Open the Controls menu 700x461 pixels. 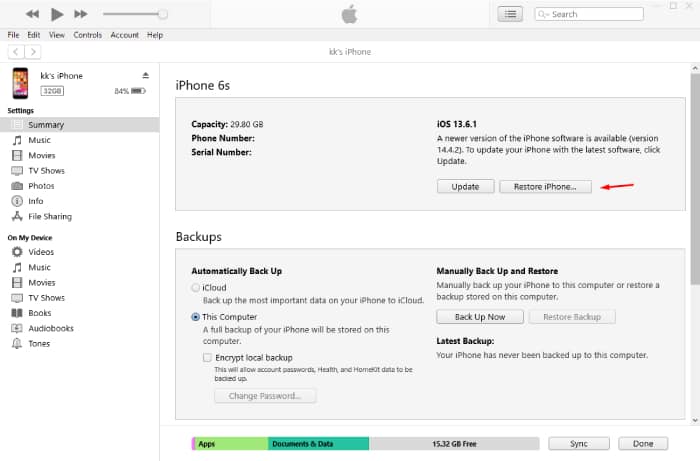click(x=88, y=35)
